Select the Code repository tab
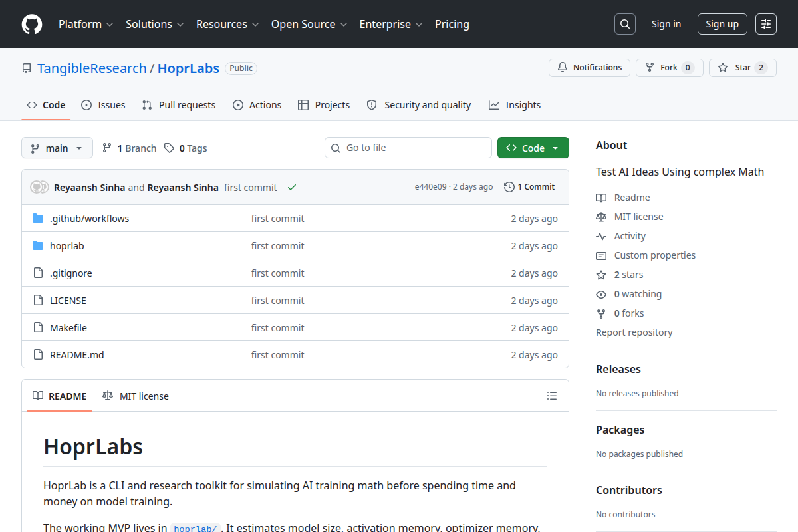This screenshot has height=532, width=798. pyautogui.click(x=46, y=105)
